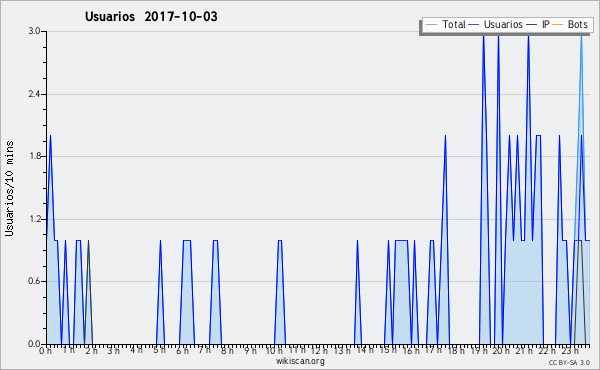Click the 'CC BY-SA 3.0' license text

[x=569, y=363]
